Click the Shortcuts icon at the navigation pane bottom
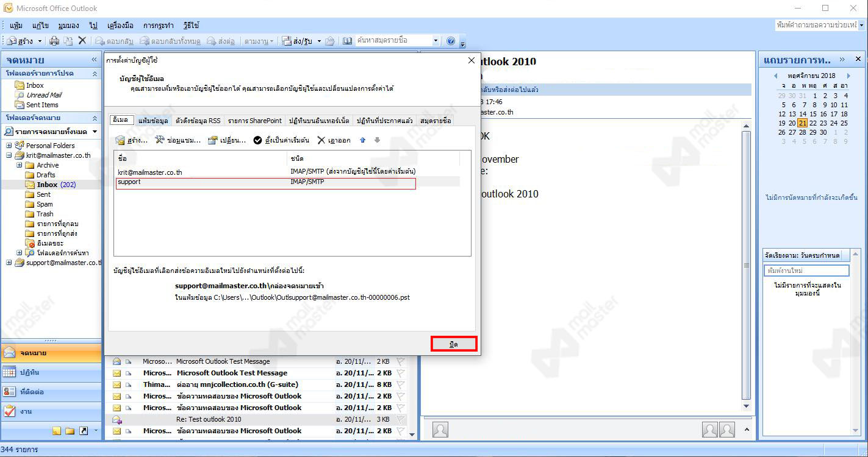This screenshot has height=457, width=868. coord(83,431)
